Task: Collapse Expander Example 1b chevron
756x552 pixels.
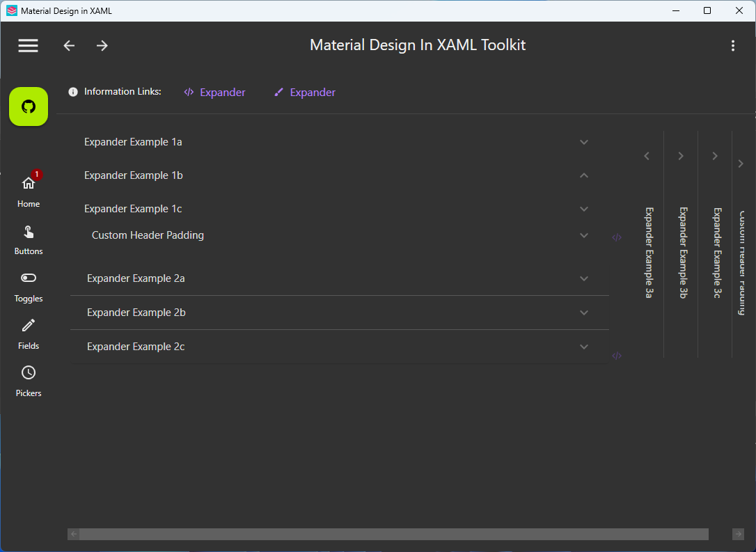Action: click(x=584, y=175)
